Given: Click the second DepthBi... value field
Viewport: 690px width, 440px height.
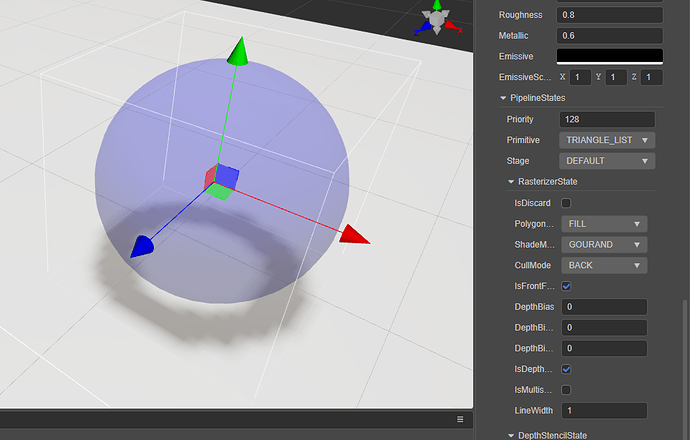Looking at the screenshot, I should click(604, 327).
